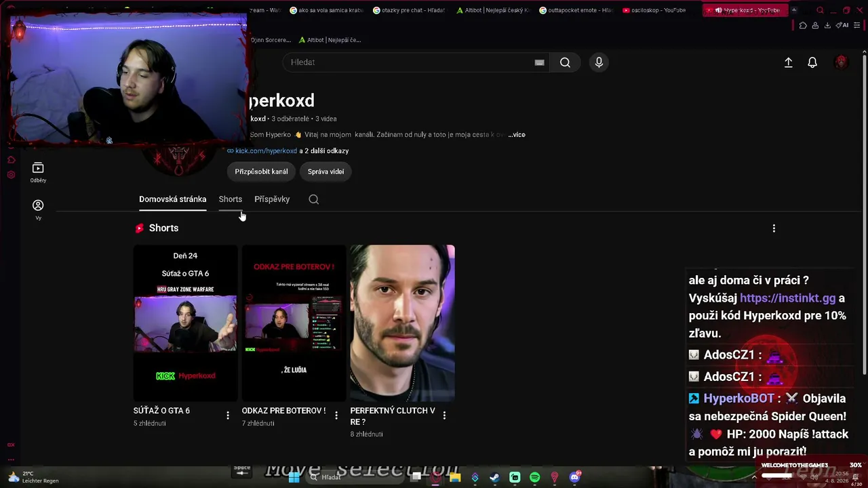
Task: Open more options for SÚŤAŽ O GTA 6
Action: 228,415
